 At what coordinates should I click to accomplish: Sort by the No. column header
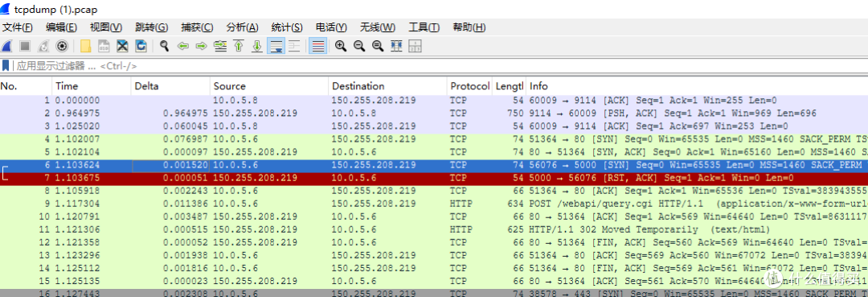(26, 86)
